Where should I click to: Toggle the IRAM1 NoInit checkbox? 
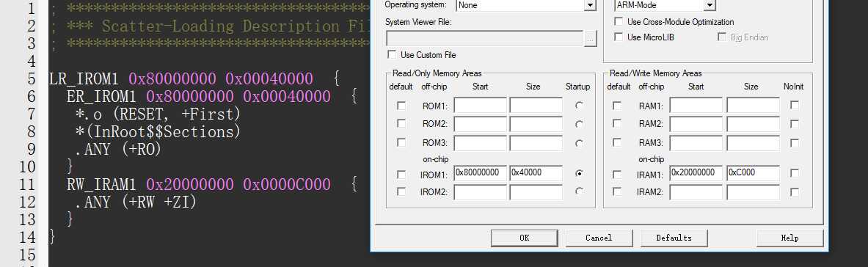click(795, 173)
